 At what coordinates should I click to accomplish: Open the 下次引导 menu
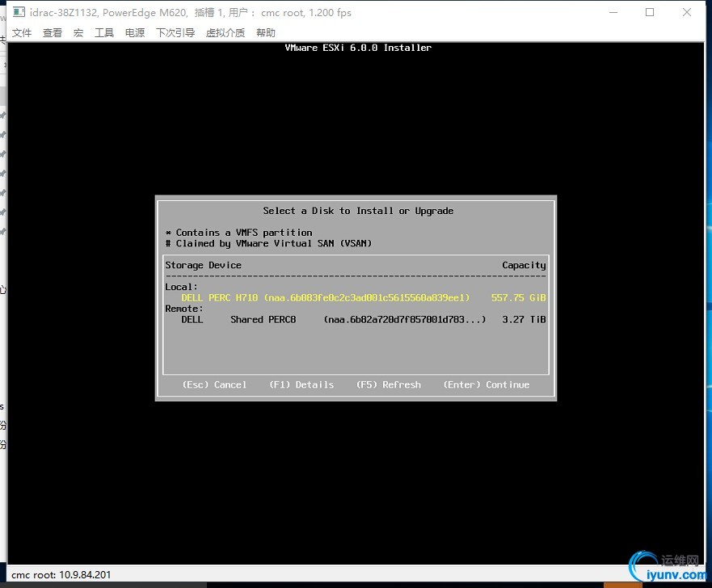(175, 32)
